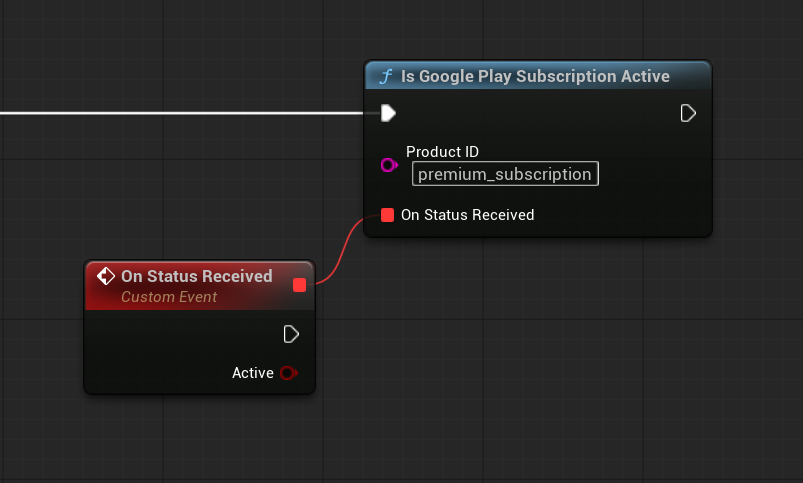The width and height of the screenshot is (803, 483).
Task: Click the red On Status Received delegate input pin
Action: click(388, 215)
